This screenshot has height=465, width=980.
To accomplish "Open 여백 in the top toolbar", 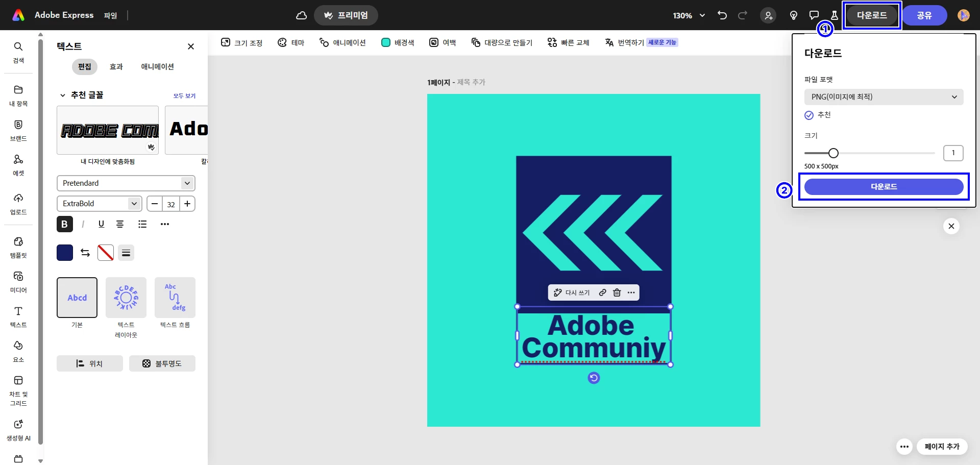I will 443,42.
